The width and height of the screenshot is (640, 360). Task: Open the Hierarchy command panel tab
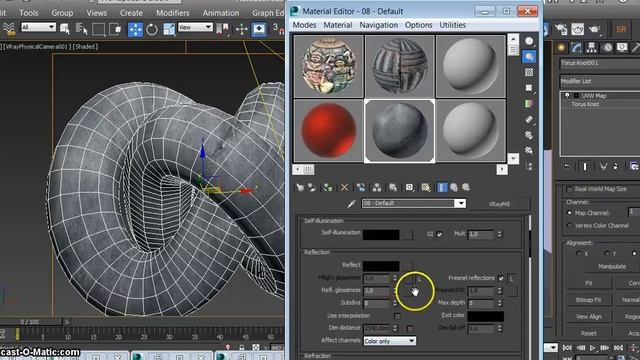coord(591,48)
